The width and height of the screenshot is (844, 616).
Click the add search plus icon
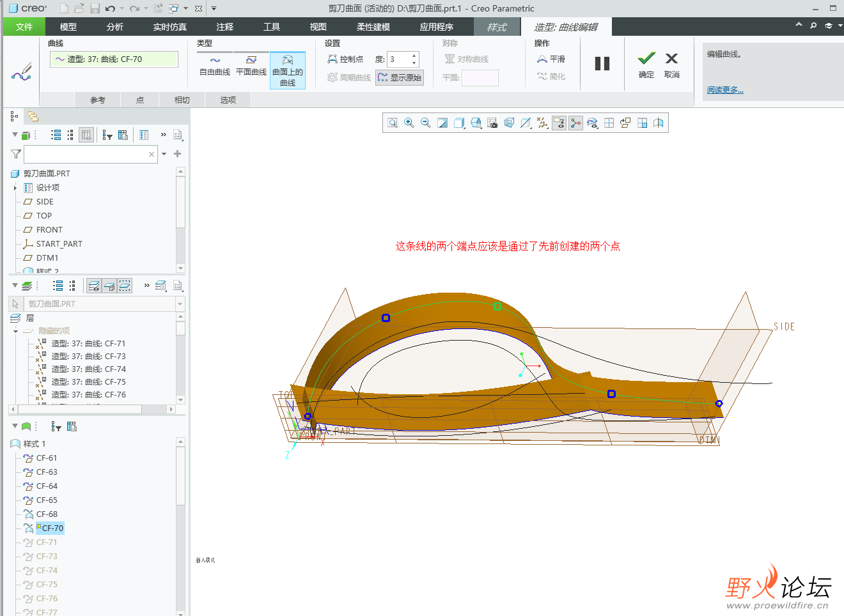(178, 154)
